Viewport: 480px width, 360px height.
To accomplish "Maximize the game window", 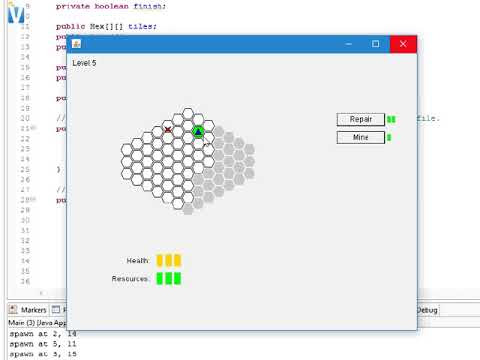I will (x=376, y=44).
